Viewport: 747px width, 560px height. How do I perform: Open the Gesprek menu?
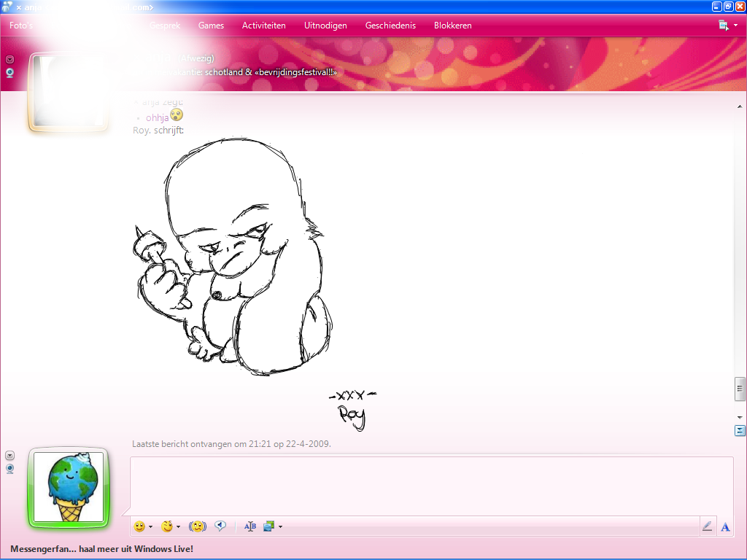coord(165,25)
